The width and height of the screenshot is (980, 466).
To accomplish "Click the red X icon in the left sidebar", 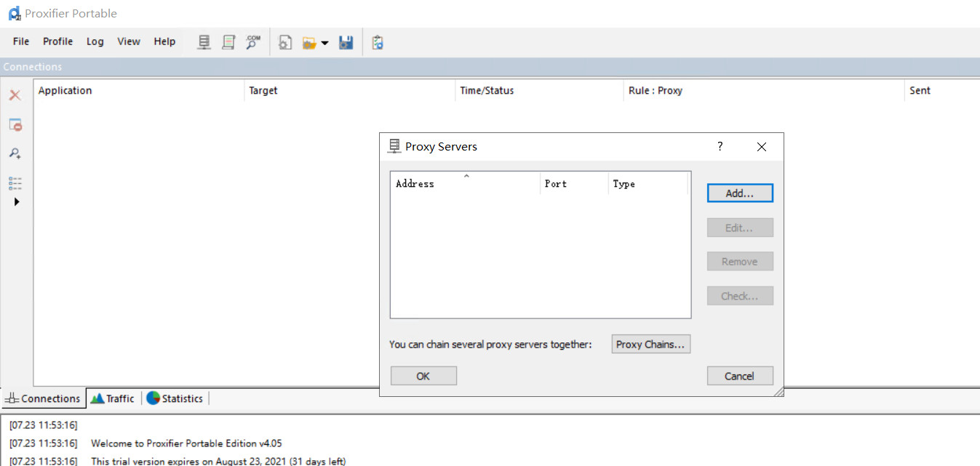I will click(x=15, y=95).
